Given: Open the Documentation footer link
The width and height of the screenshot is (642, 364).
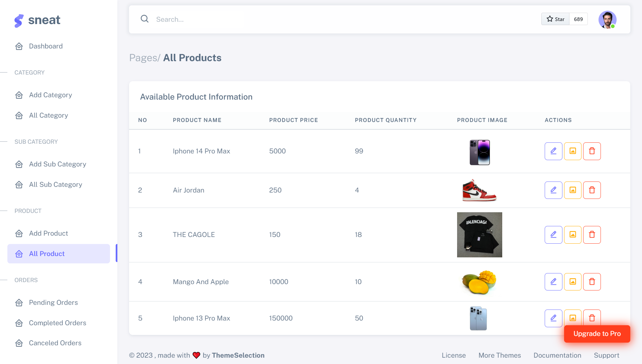Looking at the screenshot, I should [557, 355].
